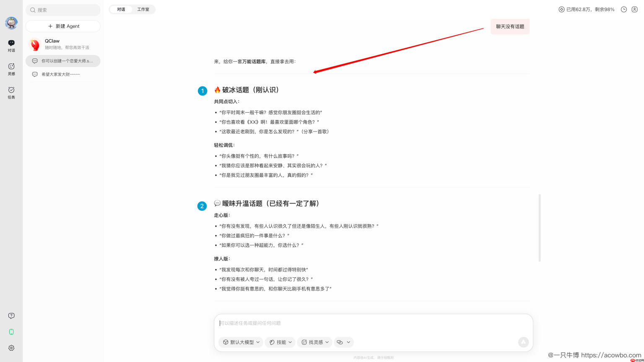Open the account profile icon at top right
Viewport: 644px width, 362px height.
click(x=635, y=9)
